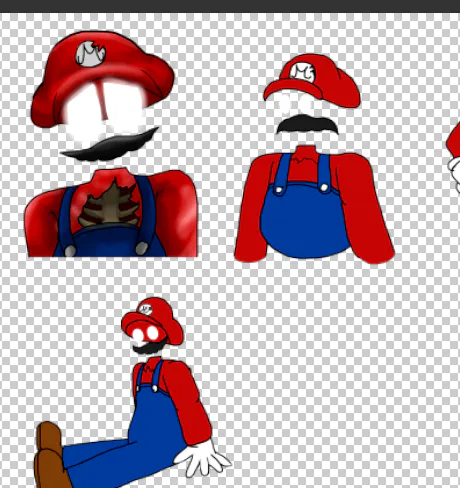Click the sitting Mario's glowing white eyes
The image size is (460, 488).
(145, 333)
